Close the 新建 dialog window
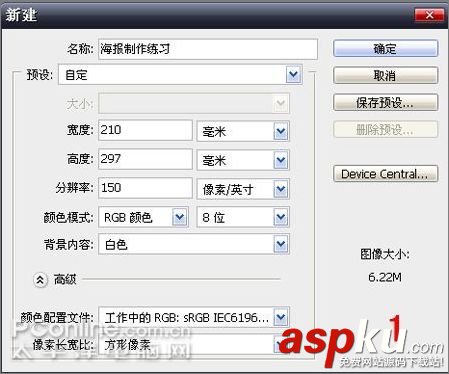The height and width of the screenshot is (374, 449). 429,15
